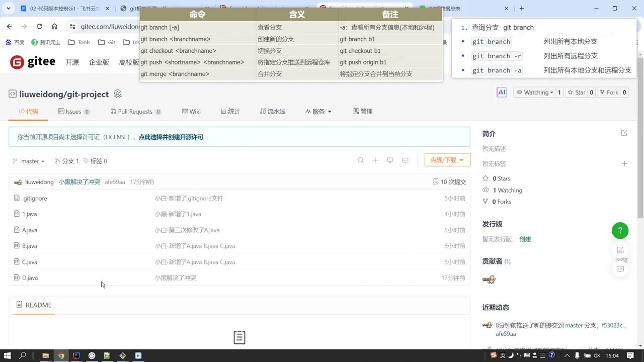Click the gitee logo

coord(33,62)
